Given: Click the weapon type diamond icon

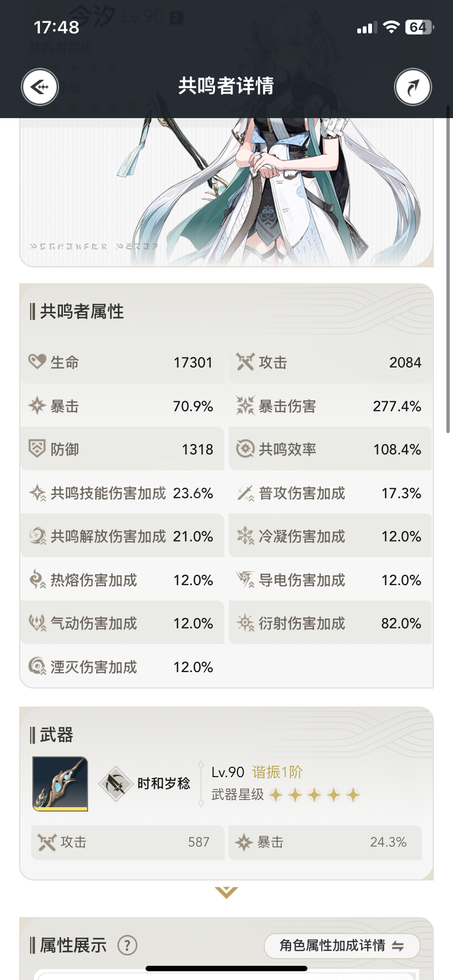Looking at the screenshot, I should pos(116,784).
